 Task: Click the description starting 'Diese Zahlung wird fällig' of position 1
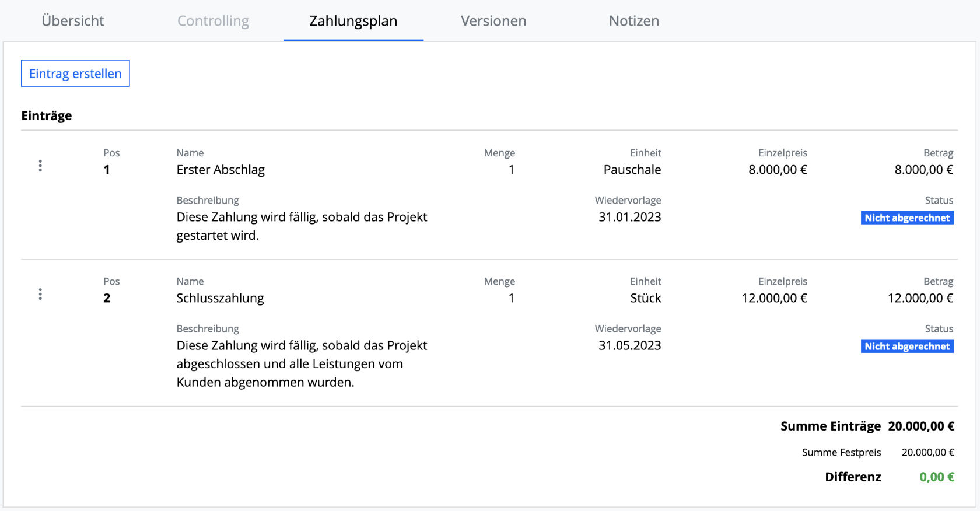point(302,226)
